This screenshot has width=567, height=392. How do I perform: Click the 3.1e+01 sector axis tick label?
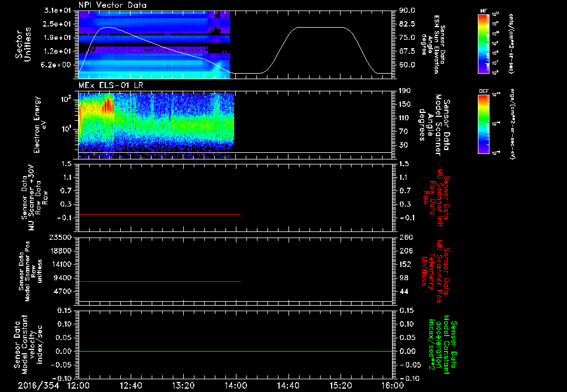(58, 11)
